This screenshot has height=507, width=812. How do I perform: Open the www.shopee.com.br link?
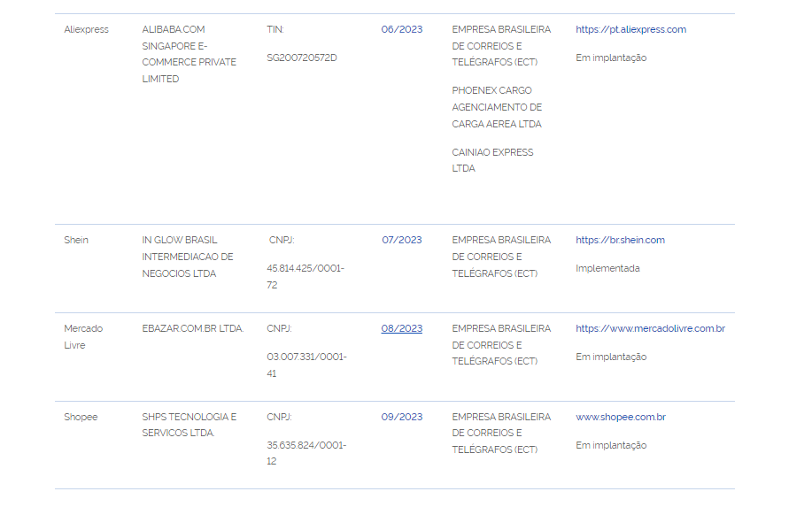[621, 417]
